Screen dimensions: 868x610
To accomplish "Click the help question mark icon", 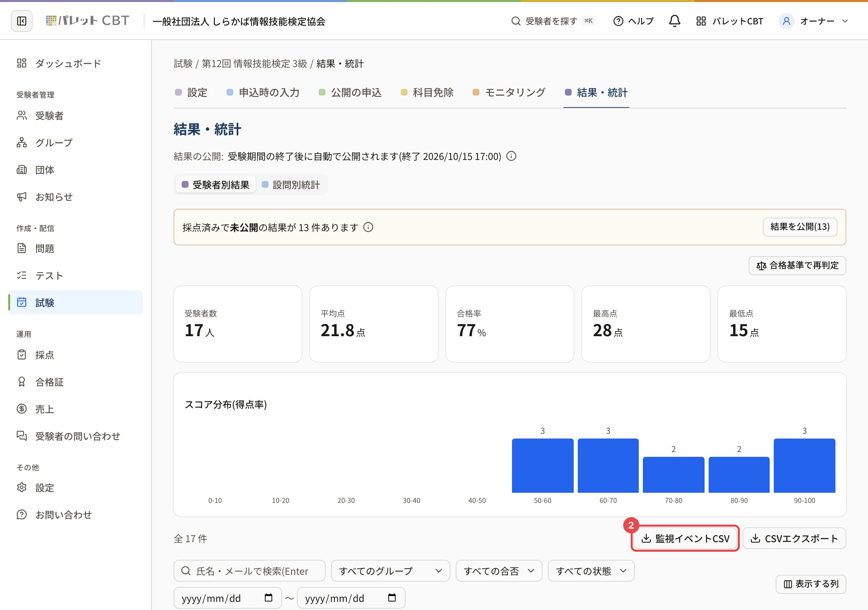I will pyautogui.click(x=618, y=21).
